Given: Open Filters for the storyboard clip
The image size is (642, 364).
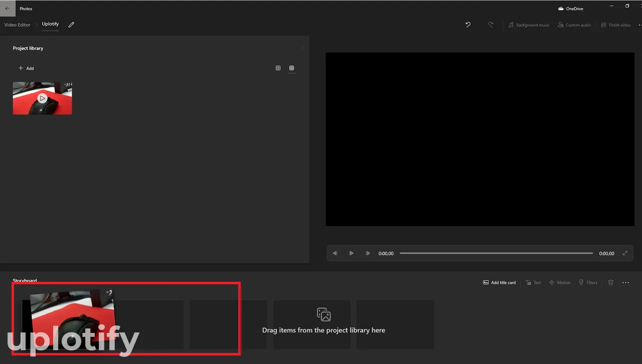Looking at the screenshot, I should [x=588, y=282].
